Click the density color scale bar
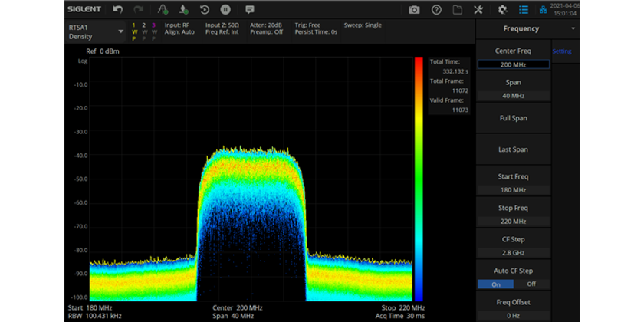Image resolution: width=644 pixels, height=322 pixels. pos(418,178)
